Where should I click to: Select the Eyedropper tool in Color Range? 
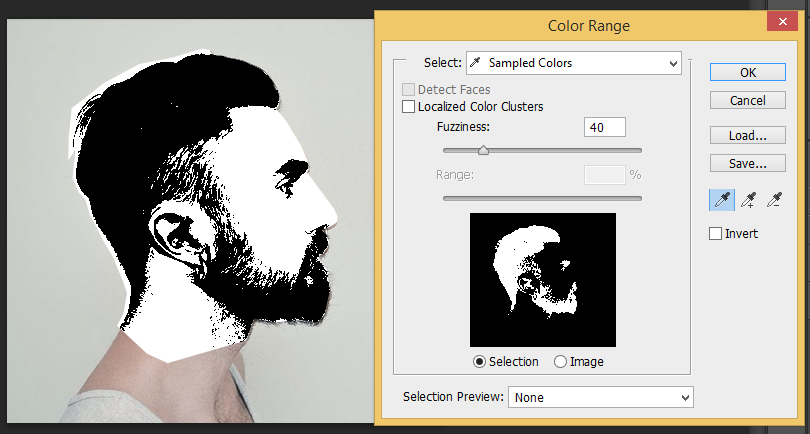coord(722,200)
